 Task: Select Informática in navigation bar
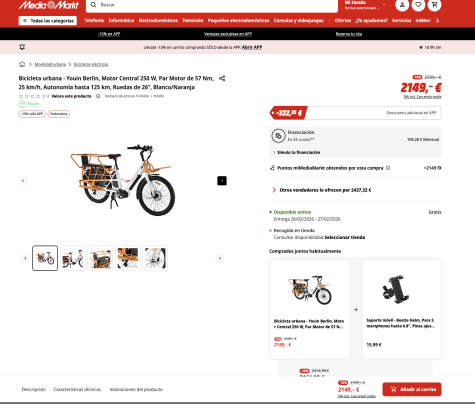121,20
